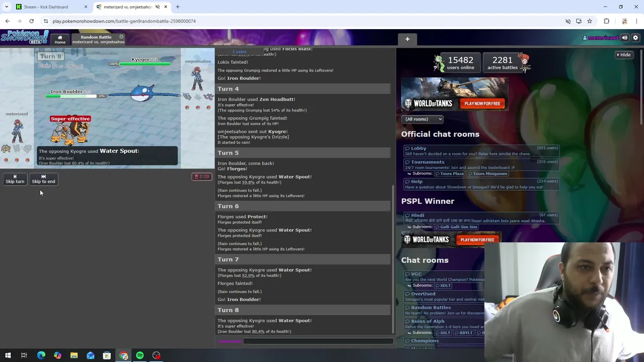Open a new room with the plus tab

408,39
